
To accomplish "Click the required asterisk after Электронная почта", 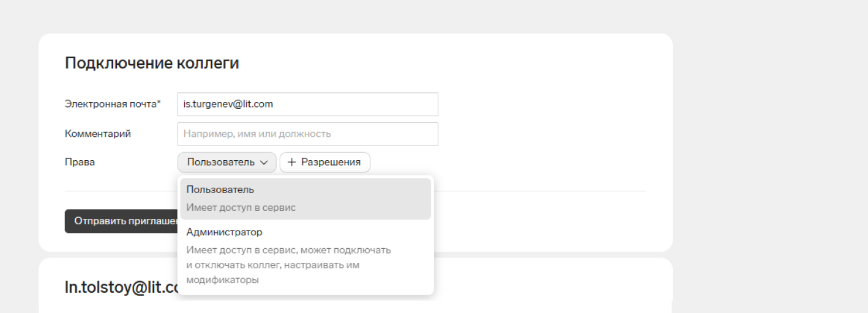I will coord(159,103).
